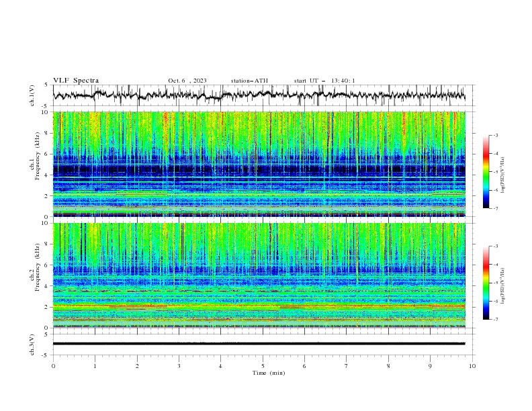Screen dimensions: 532x411
Task: Click time axis tick label "1"
Action: point(95,366)
